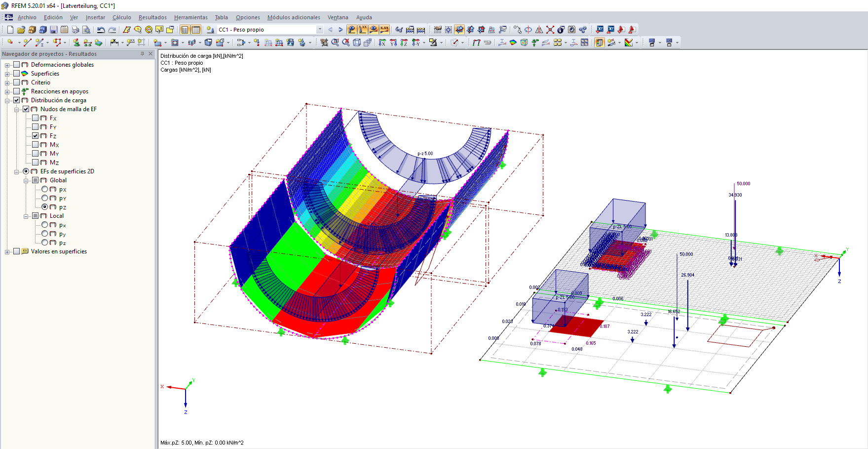The height and width of the screenshot is (449, 868).
Task: Click the zoom window magnifier icon
Action: click(x=335, y=42)
